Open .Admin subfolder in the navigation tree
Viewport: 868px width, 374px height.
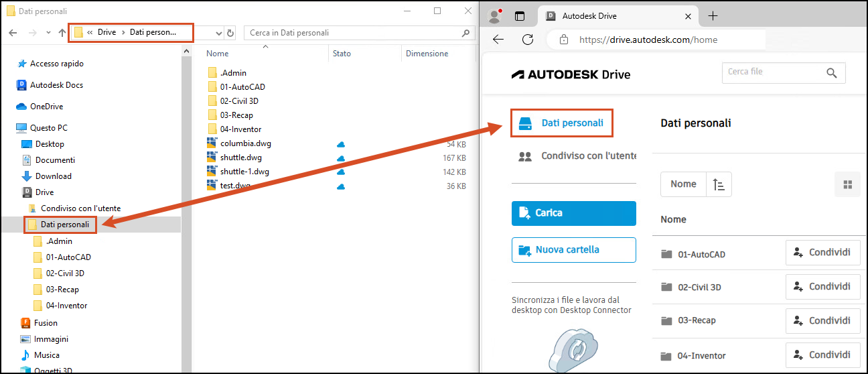pyautogui.click(x=59, y=241)
